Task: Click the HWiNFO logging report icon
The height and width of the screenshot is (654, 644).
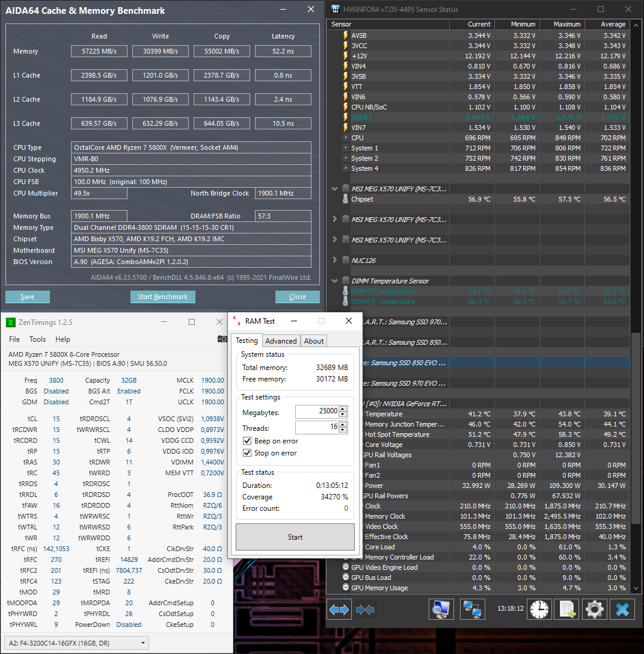Action: [x=566, y=609]
